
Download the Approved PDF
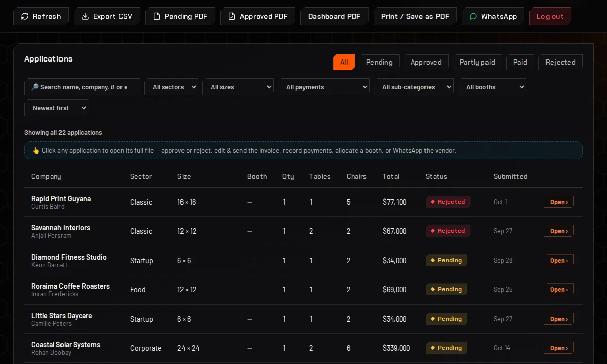(258, 16)
